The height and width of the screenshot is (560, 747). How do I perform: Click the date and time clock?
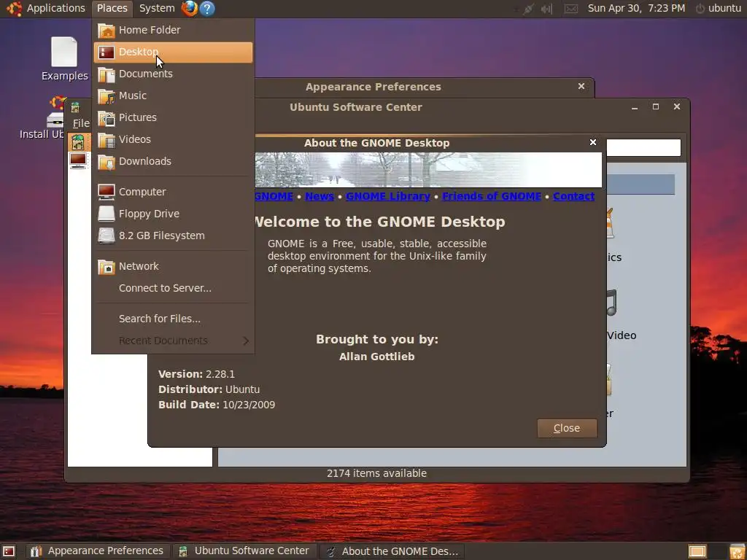pyautogui.click(x=636, y=8)
